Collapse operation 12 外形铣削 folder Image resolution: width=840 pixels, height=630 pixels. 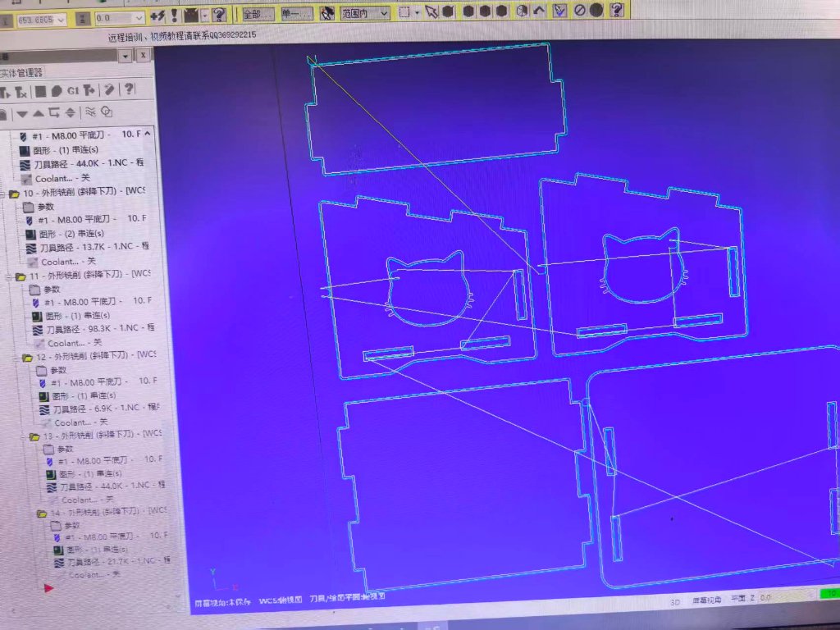point(15,358)
